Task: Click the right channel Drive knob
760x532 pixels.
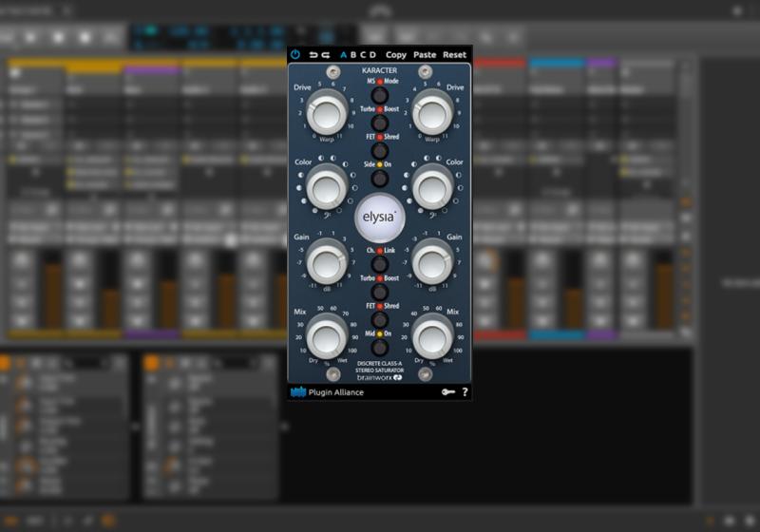Action: [432, 114]
